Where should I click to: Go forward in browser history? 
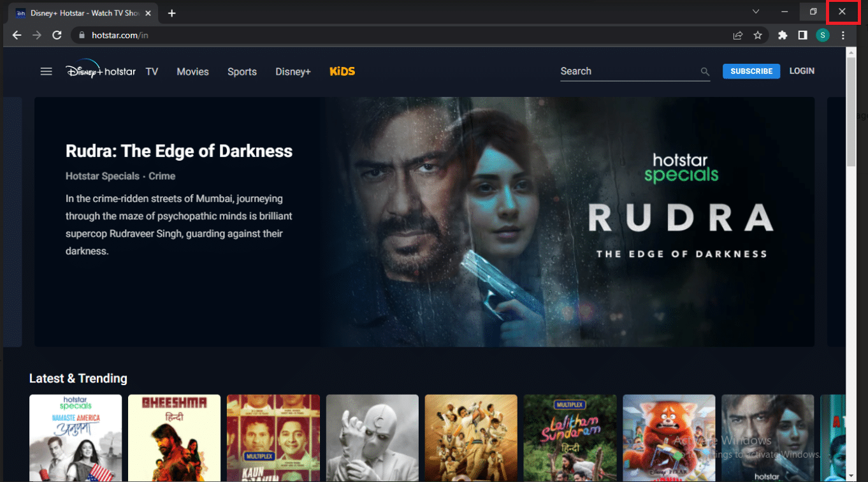point(37,35)
